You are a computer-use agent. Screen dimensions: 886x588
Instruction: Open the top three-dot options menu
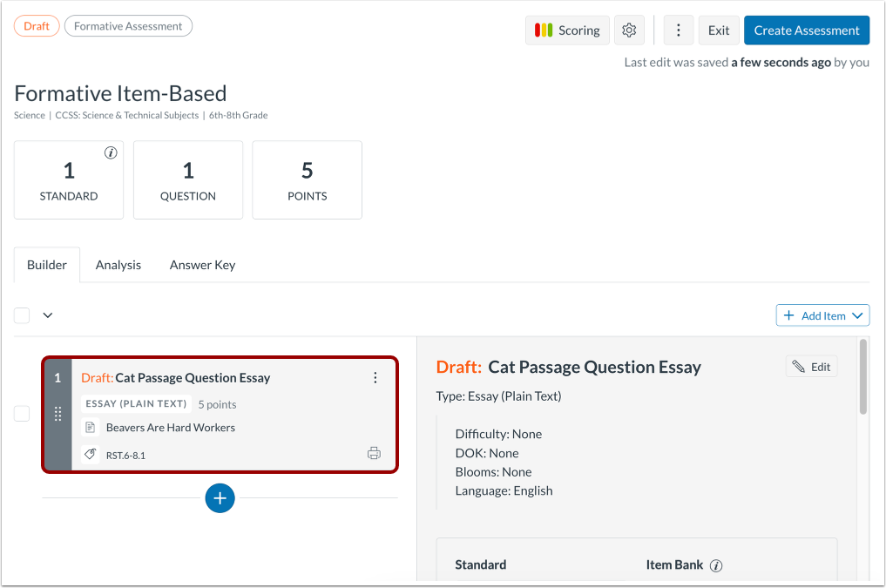click(678, 30)
